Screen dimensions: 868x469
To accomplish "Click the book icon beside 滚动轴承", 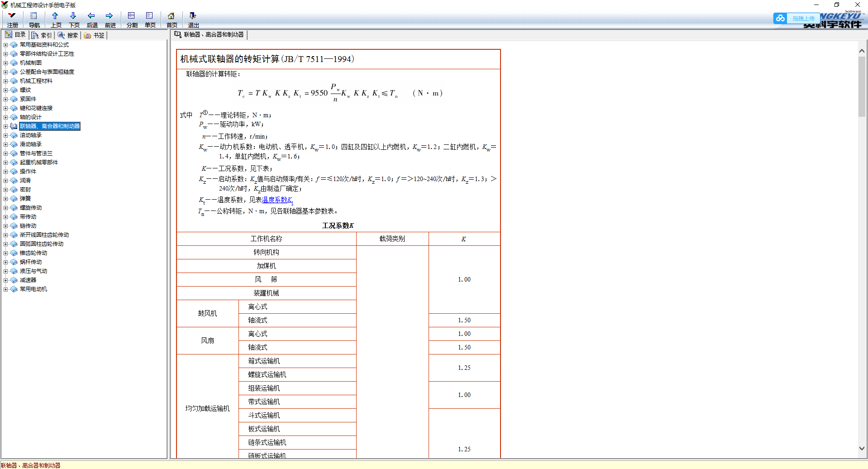I will [x=14, y=135].
